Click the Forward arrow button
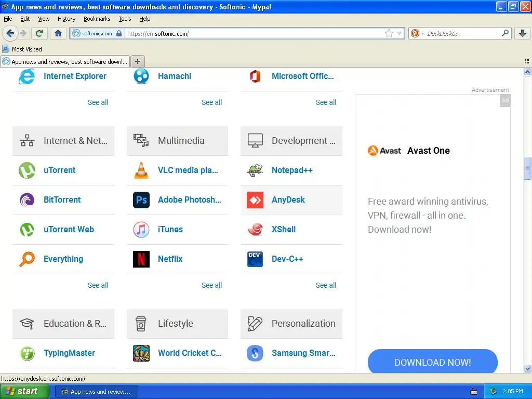The width and height of the screenshot is (532, 399). 23,33
